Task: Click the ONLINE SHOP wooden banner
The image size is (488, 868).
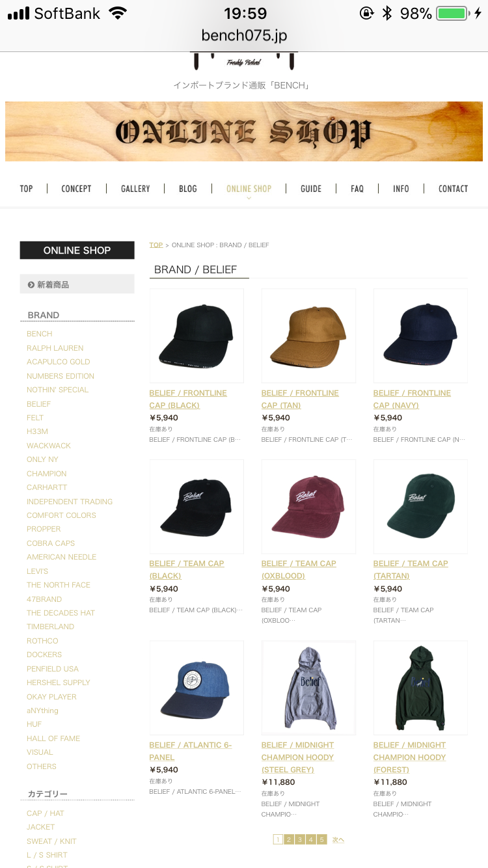Action: 244,131
